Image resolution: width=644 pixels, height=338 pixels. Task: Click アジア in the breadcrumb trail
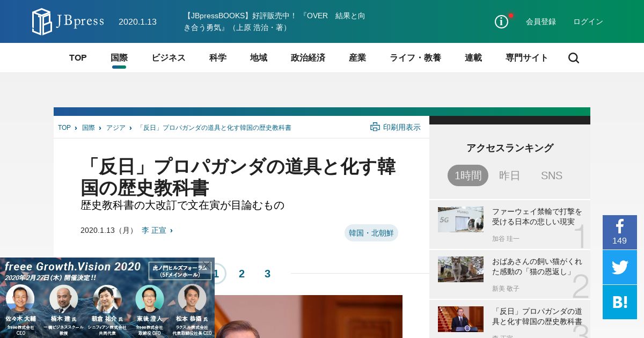[116, 128]
